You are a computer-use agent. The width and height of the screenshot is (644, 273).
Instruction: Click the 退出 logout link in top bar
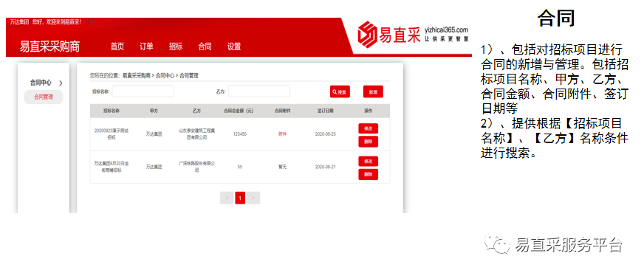coord(90,21)
